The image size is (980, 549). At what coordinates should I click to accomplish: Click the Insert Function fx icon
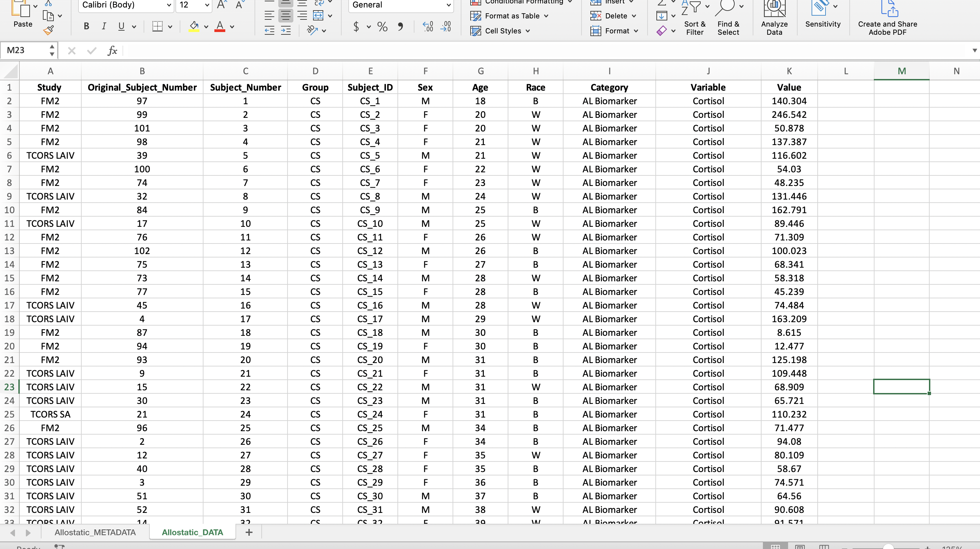pyautogui.click(x=112, y=51)
